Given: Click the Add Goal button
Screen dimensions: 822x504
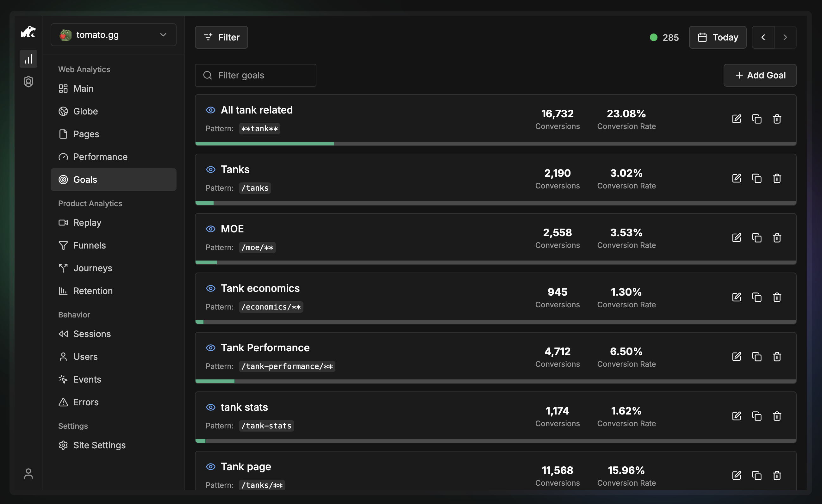Looking at the screenshot, I should pyautogui.click(x=760, y=75).
